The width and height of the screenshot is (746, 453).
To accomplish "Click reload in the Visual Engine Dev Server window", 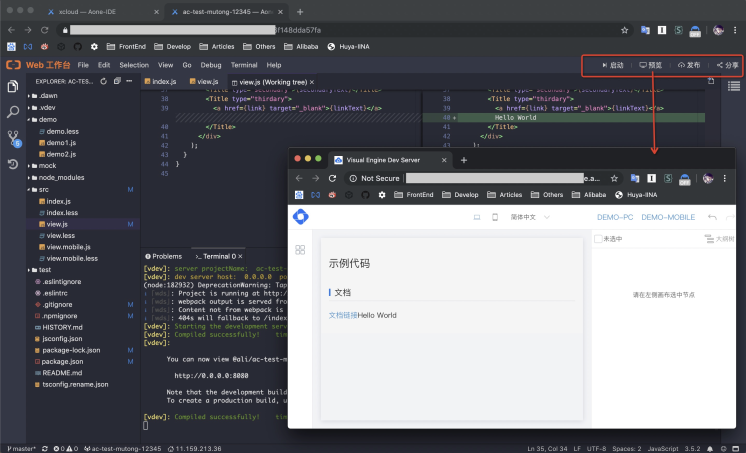I will [333, 178].
